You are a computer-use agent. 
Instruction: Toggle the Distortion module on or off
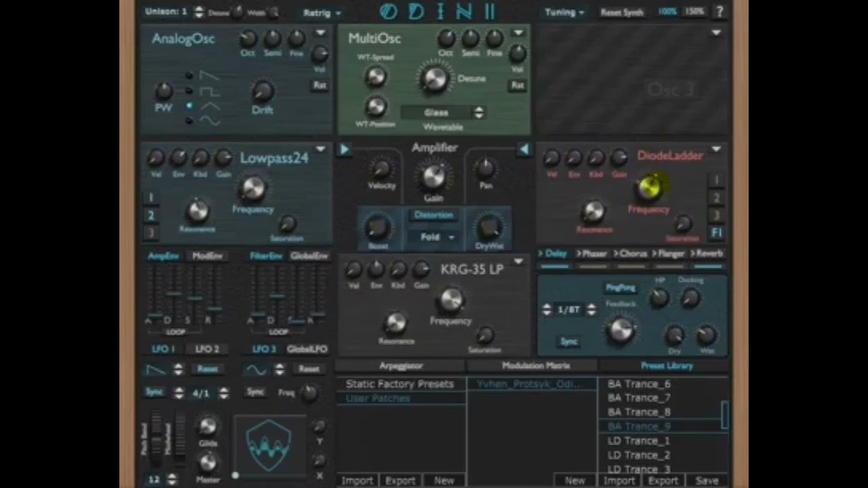433,216
